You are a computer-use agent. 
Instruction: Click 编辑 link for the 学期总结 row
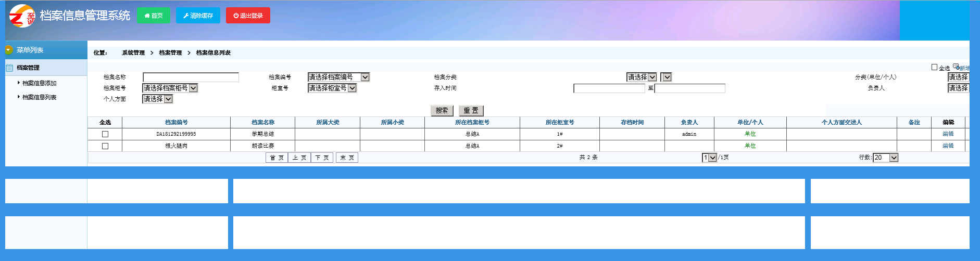coord(948,134)
